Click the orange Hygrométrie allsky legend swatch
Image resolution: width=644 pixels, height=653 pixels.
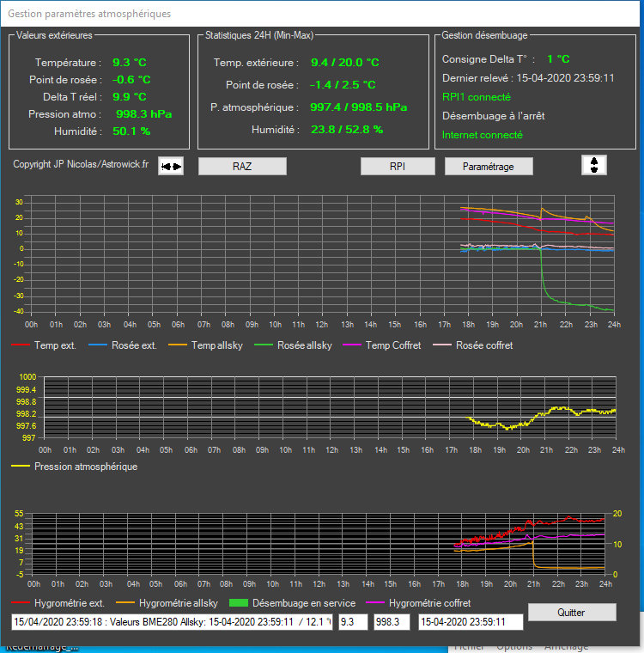(125, 602)
